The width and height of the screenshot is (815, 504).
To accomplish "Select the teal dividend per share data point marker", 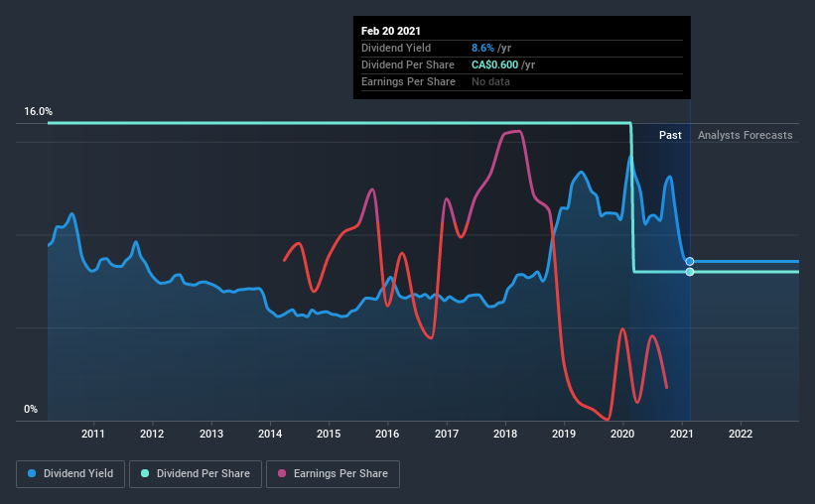I will (x=690, y=272).
